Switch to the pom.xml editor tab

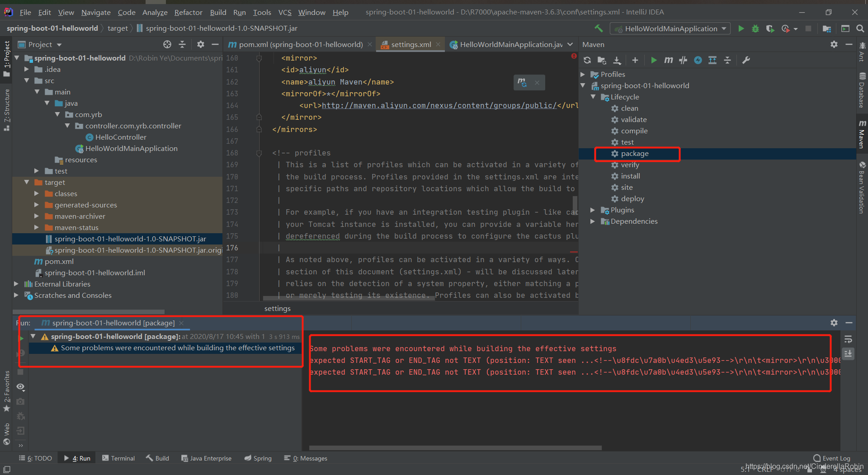coord(298,44)
